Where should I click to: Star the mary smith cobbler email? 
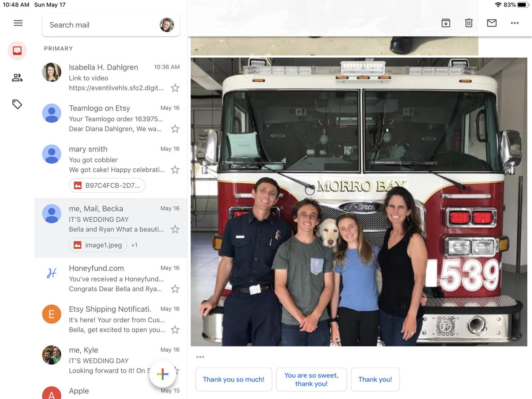[x=175, y=170]
